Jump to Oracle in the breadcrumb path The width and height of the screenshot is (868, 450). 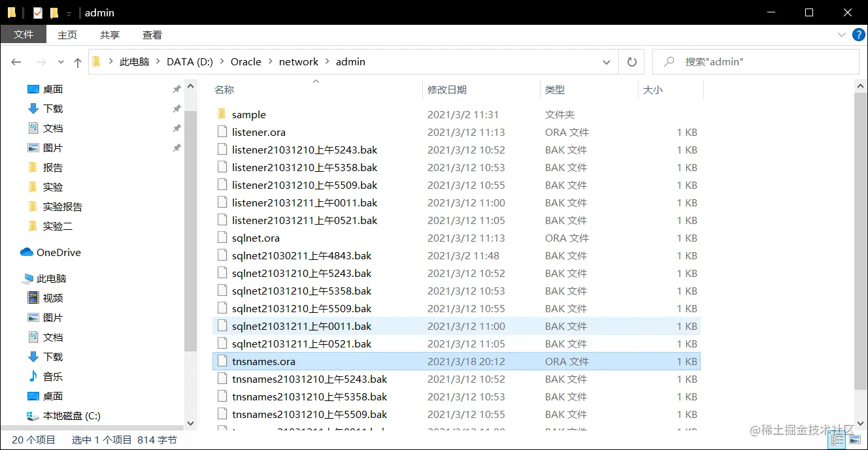coord(246,61)
